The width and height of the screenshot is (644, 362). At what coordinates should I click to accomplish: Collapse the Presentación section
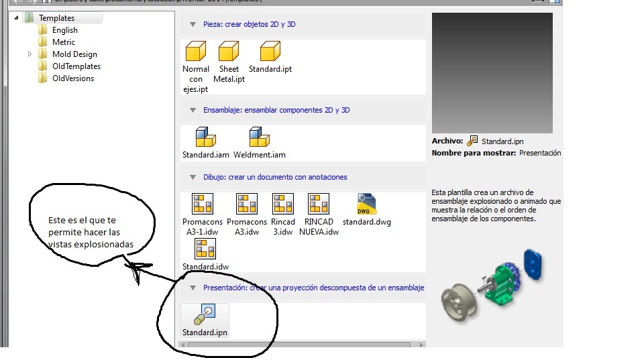193,288
